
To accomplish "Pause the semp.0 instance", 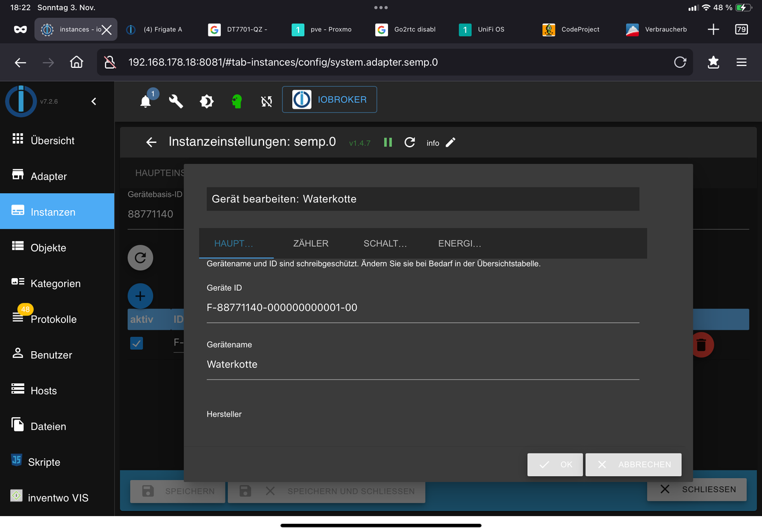I will pos(388,142).
